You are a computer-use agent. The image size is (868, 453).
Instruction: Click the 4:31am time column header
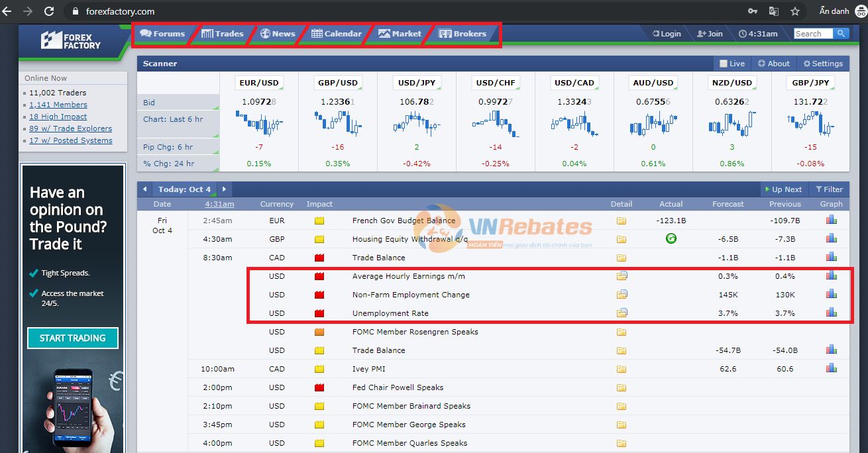(x=219, y=204)
